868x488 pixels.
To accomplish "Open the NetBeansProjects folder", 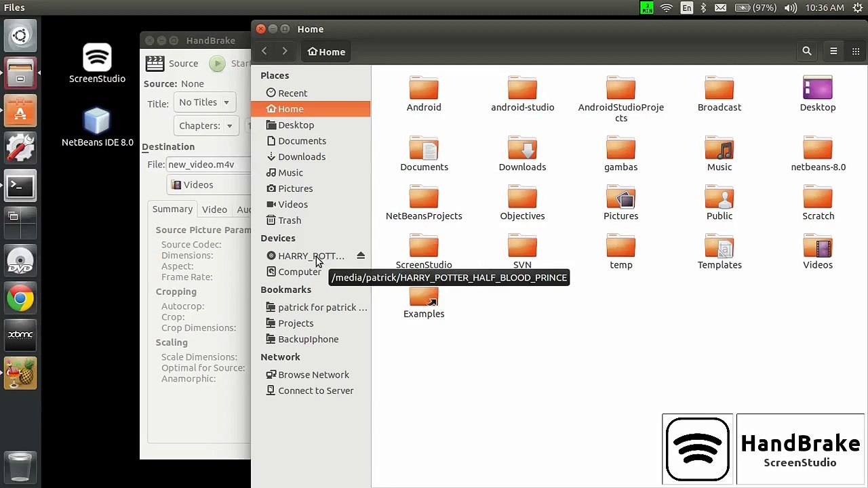I will tap(424, 202).
